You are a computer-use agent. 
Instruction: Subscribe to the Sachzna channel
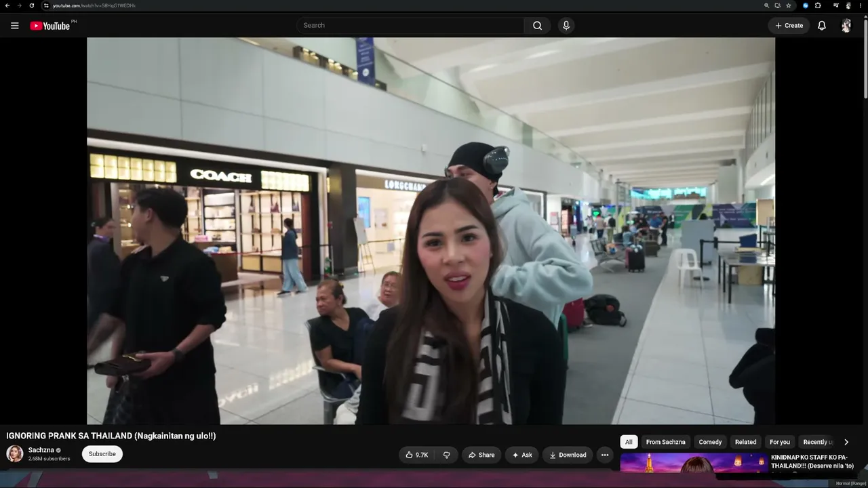pyautogui.click(x=102, y=454)
